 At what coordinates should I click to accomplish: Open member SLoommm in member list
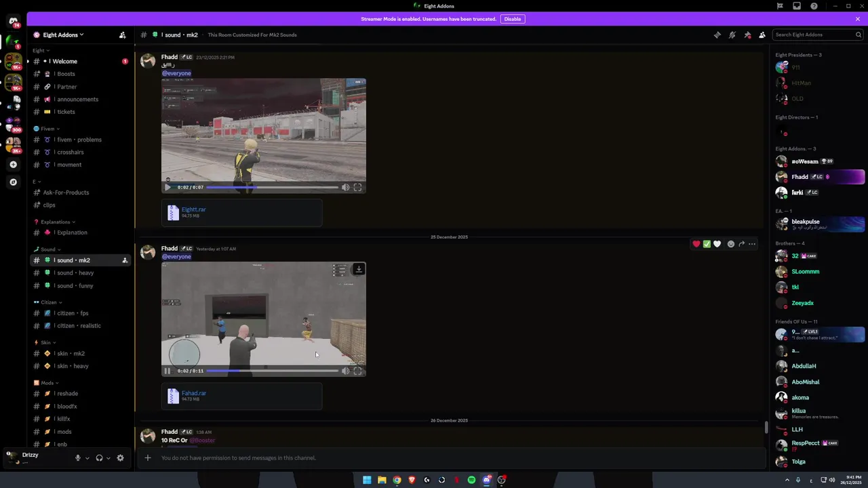click(x=820, y=272)
